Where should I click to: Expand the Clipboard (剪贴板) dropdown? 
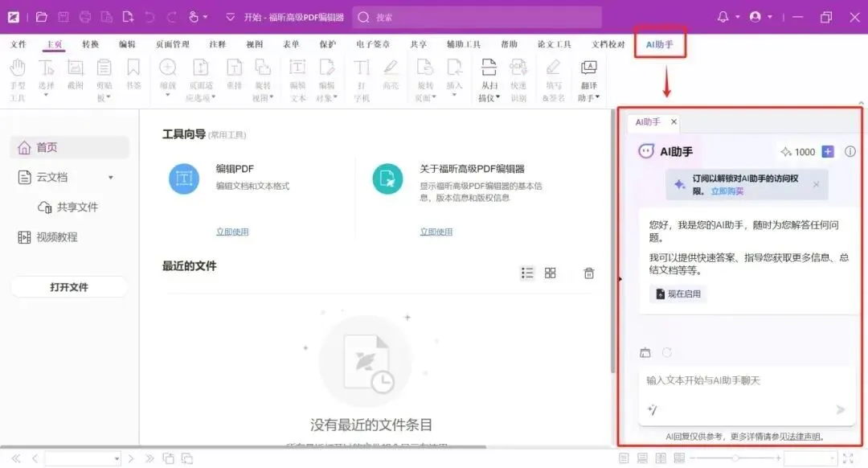click(x=108, y=97)
